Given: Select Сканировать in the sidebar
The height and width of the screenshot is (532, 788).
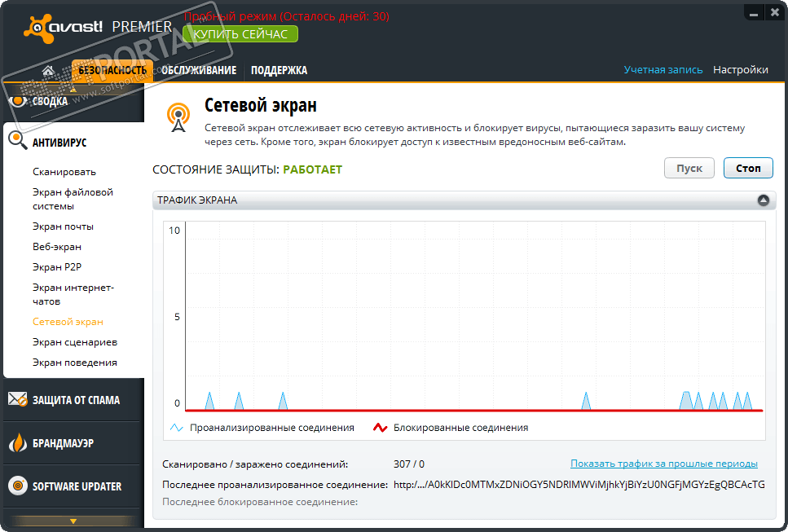Looking at the screenshot, I should click(x=64, y=172).
